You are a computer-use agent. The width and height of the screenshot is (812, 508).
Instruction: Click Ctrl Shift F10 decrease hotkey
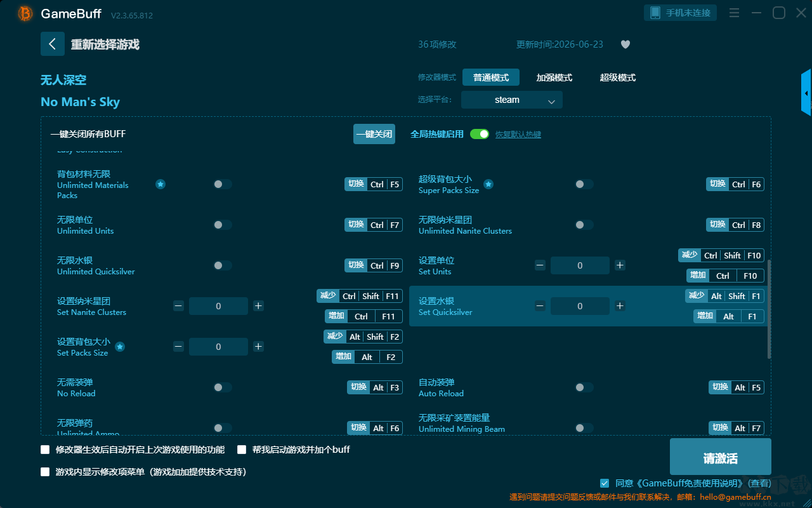click(x=721, y=255)
